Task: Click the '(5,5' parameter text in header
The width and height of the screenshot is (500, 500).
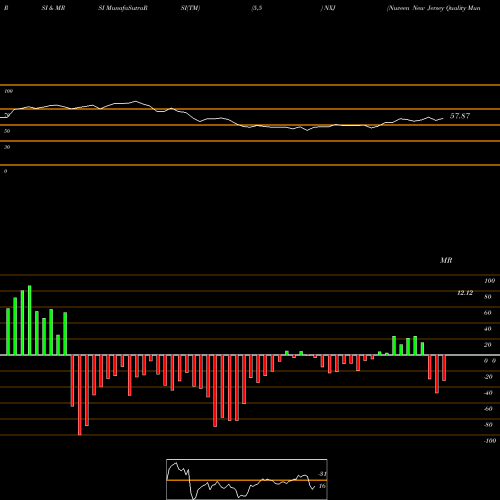Action: tap(257, 8)
